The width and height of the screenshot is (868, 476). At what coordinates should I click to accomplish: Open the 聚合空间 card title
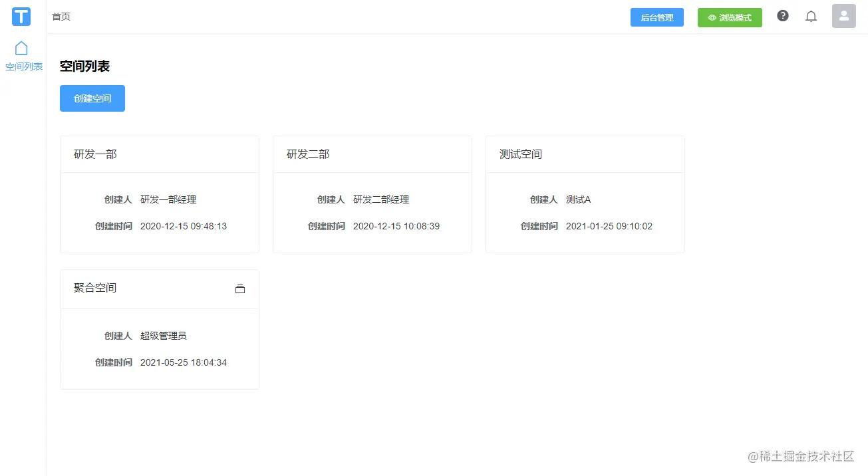tap(95, 288)
